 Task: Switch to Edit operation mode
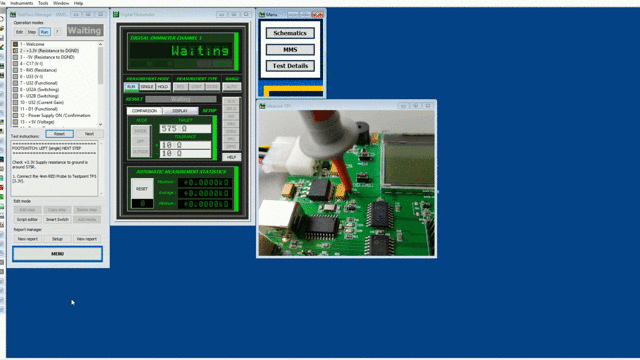pos(19,32)
